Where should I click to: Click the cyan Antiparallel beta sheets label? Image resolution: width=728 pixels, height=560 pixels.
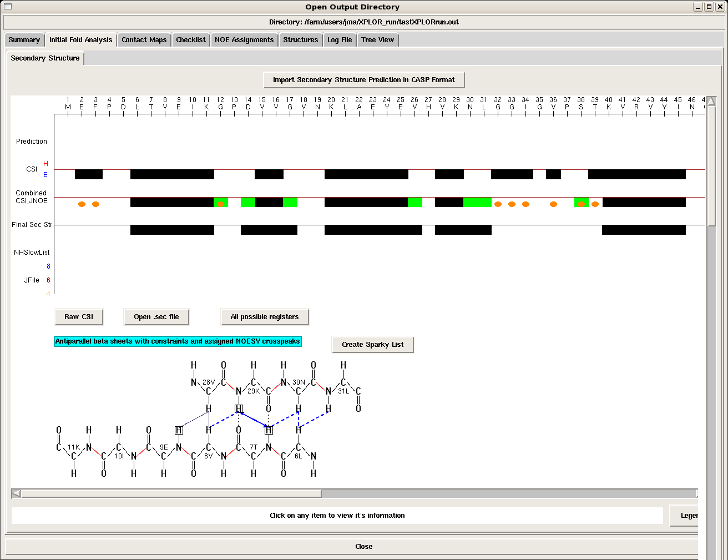pyautogui.click(x=178, y=341)
